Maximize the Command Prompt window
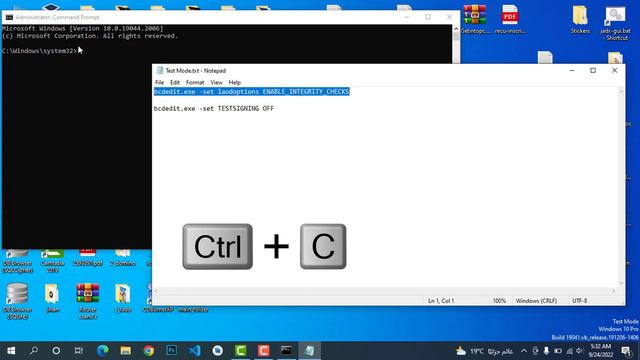The width and height of the screenshot is (640, 360). coord(428,17)
